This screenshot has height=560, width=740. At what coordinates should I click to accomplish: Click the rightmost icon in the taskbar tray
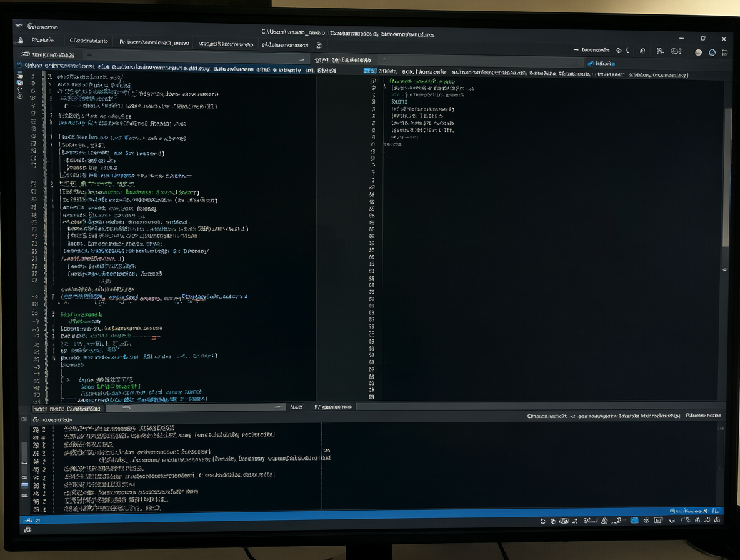point(717,520)
